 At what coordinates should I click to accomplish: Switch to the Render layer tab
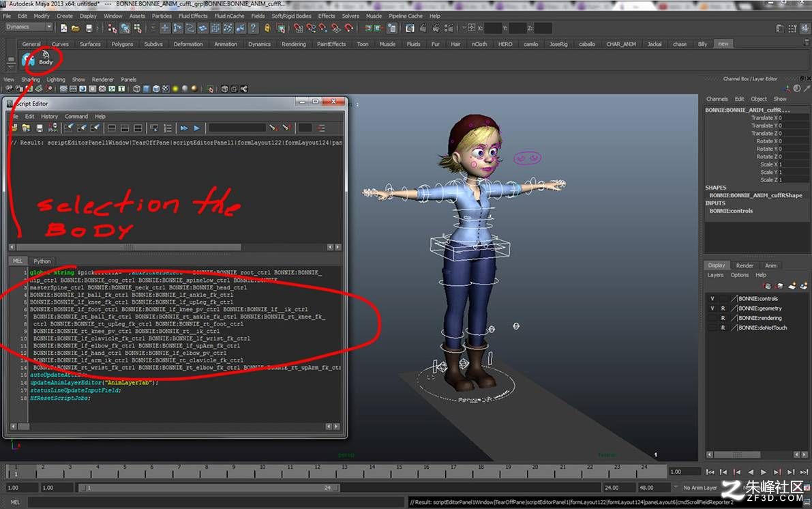744,265
